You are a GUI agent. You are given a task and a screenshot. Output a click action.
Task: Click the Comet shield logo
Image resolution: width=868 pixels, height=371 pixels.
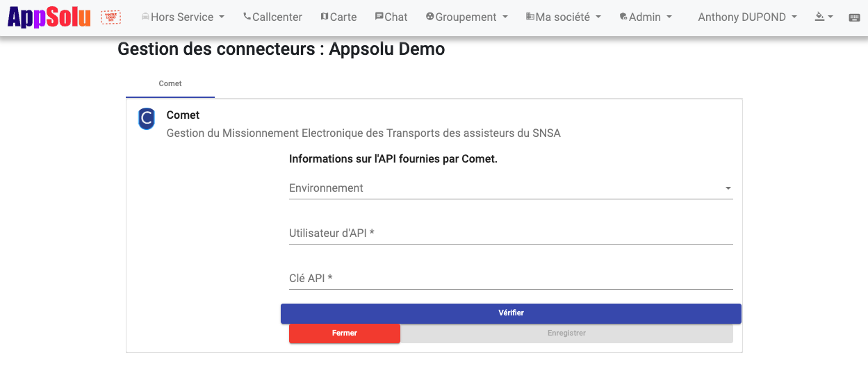(147, 119)
